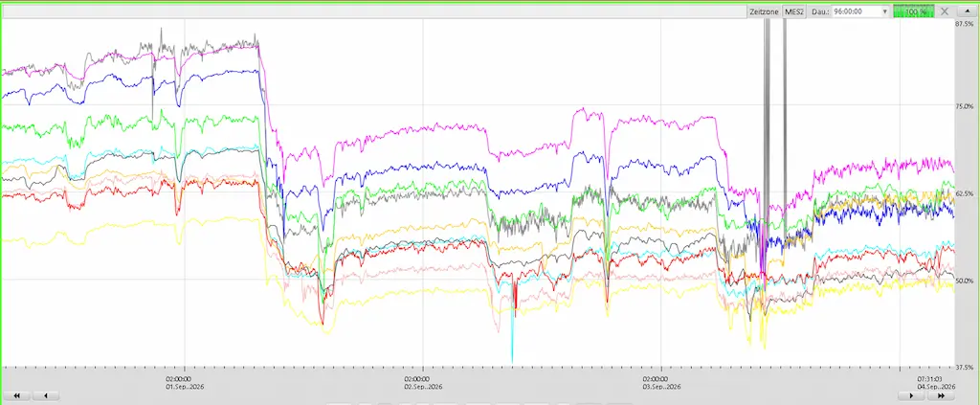Click the 75.0% axis label

[965, 106]
